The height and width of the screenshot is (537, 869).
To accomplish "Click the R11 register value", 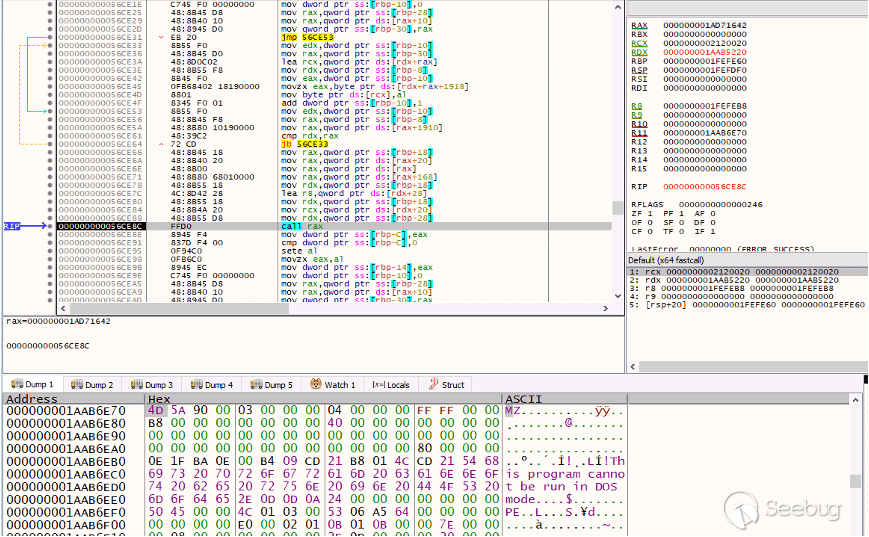I will click(704, 132).
